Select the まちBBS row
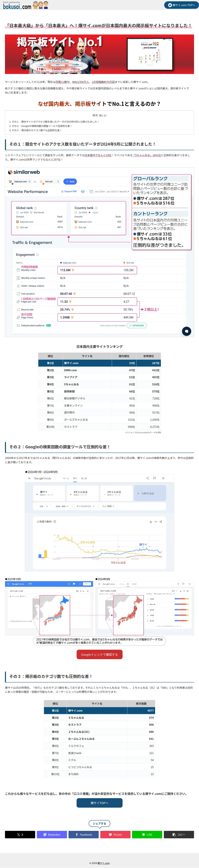This screenshot has height=868, width=199. point(99,774)
